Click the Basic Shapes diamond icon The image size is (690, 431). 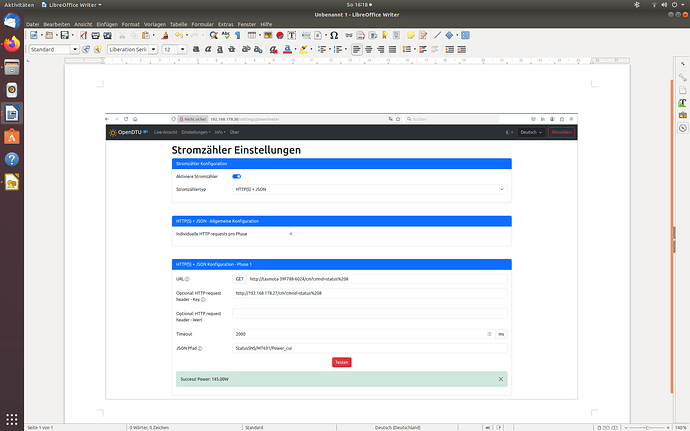(449, 35)
